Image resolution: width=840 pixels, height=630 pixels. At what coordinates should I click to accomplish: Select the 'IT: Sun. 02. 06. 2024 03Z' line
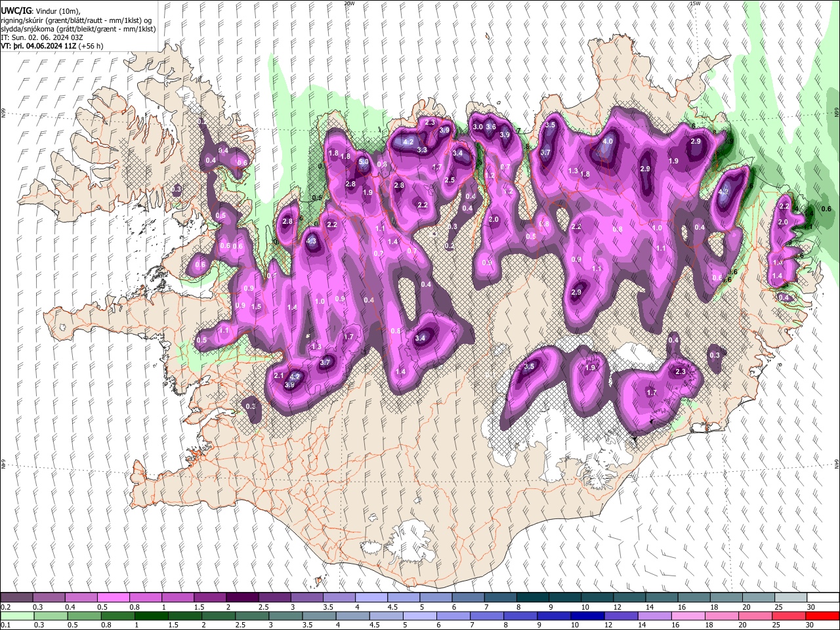tap(42, 38)
